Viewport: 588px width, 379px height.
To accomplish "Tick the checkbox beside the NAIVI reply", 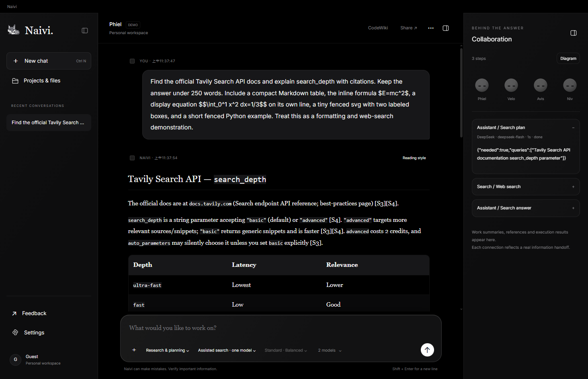I will tap(132, 158).
